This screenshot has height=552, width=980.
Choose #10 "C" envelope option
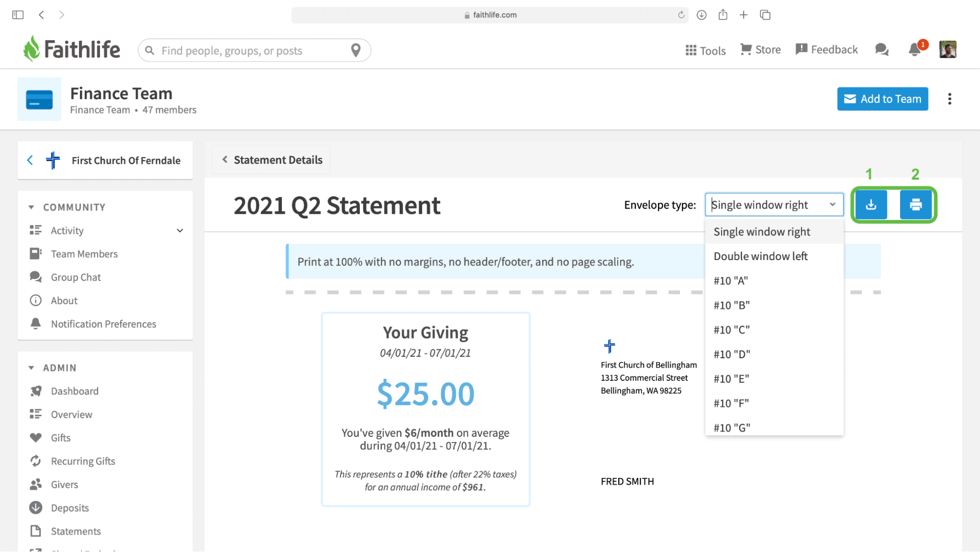coord(731,330)
